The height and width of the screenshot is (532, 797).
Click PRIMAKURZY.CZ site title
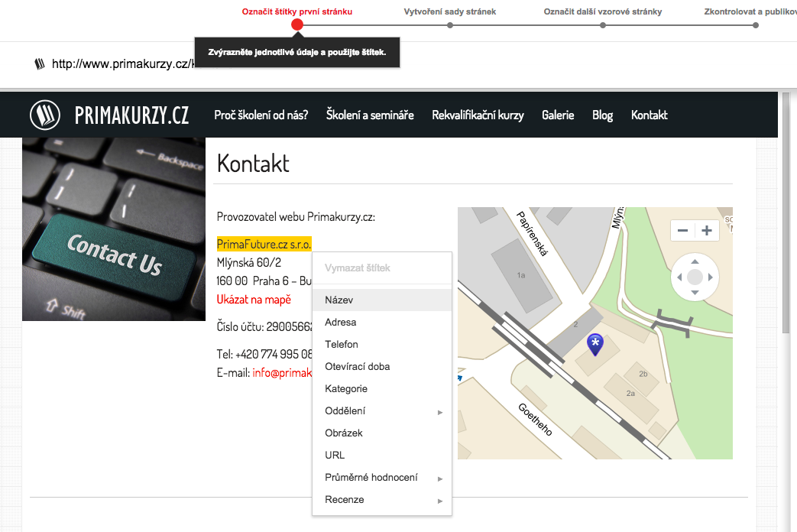pos(131,115)
